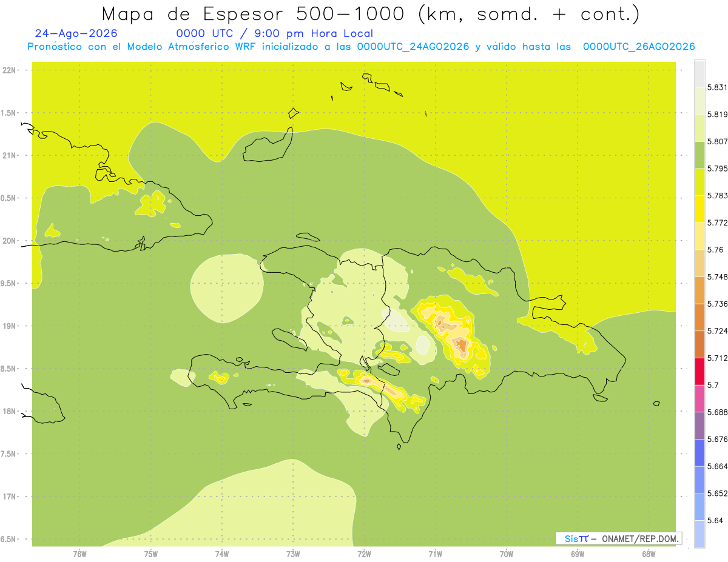The image size is (728, 562).
Task: Select legend value '5.64'
Action: click(715, 521)
